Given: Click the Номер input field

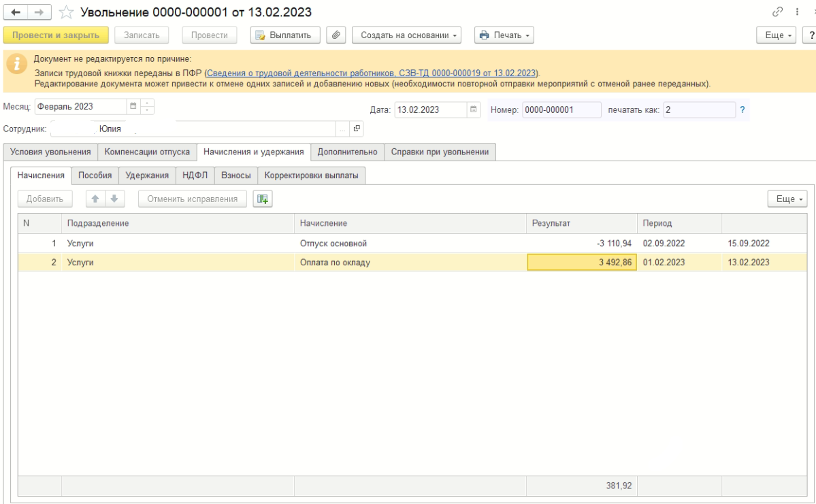Looking at the screenshot, I should [561, 110].
